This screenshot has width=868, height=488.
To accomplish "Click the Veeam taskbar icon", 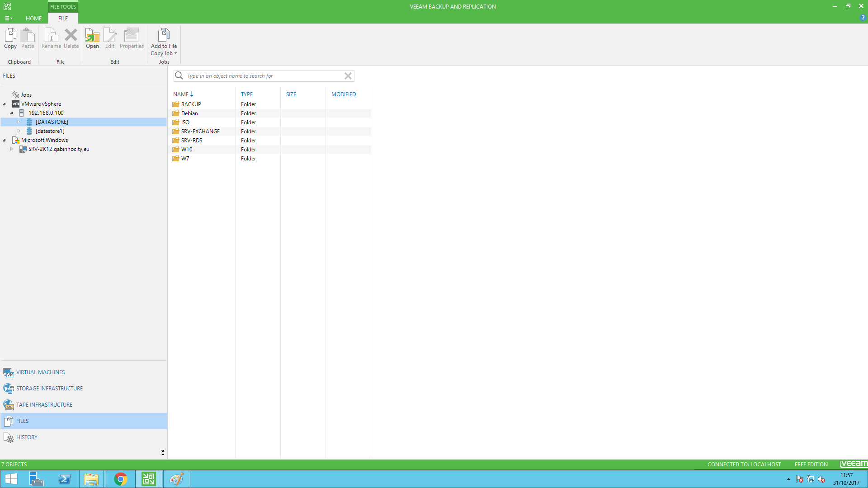I will coord(148,479).
